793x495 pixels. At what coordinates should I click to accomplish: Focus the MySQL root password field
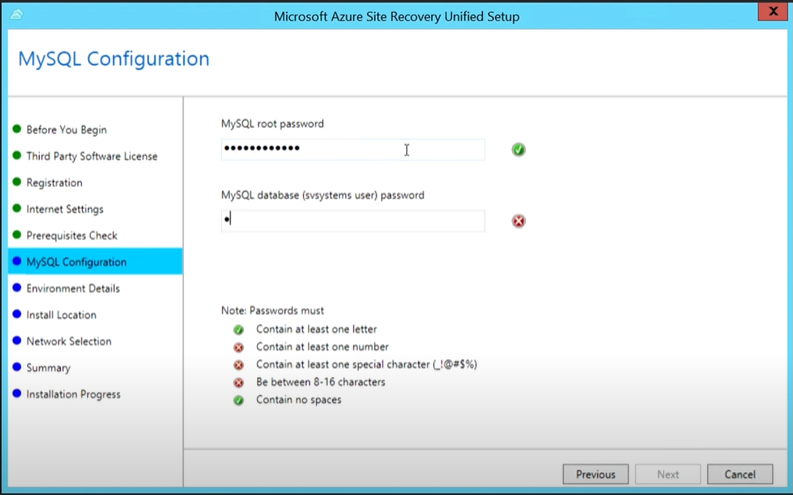point(353,150)
